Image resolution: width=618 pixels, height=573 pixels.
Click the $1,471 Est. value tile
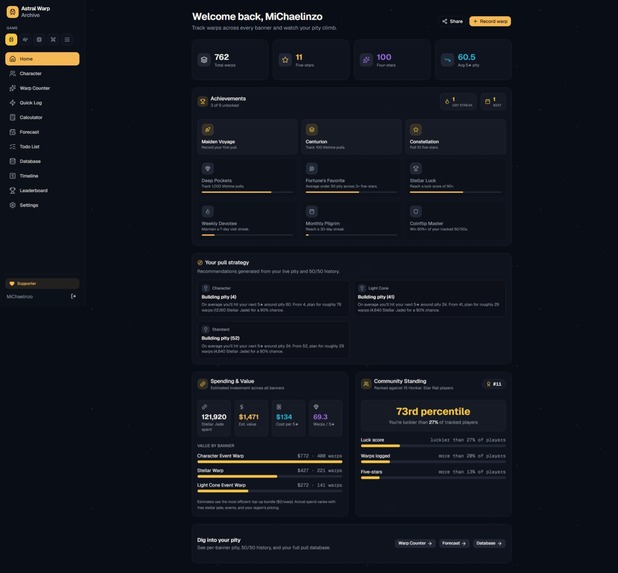coord(251,418)
